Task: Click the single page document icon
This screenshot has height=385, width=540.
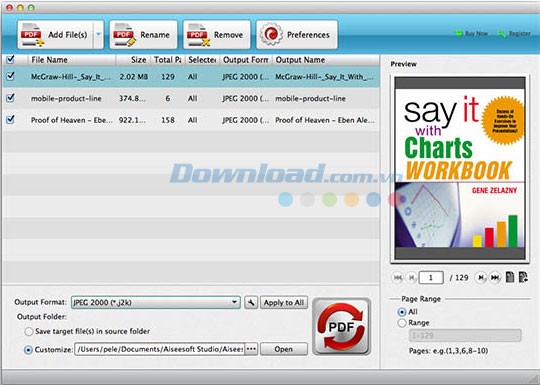Action: click(510, 277)
